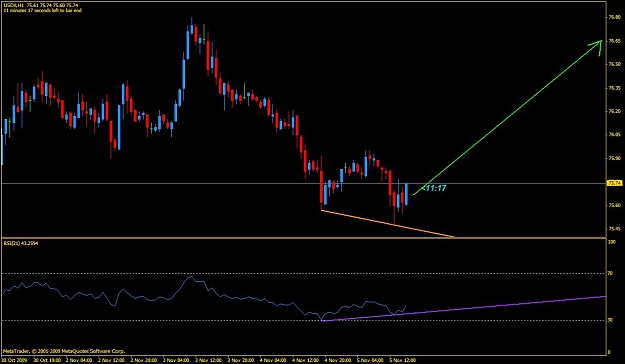The image size is (625, 364).
Task: Select the orange trend line under price lows
Action: (x=387, y=224)
